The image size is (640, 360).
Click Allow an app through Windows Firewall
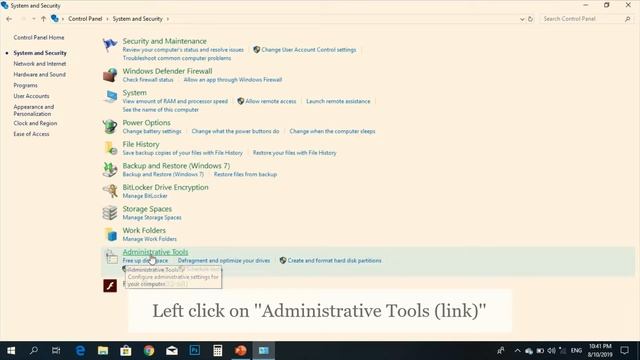coord(233,80)
